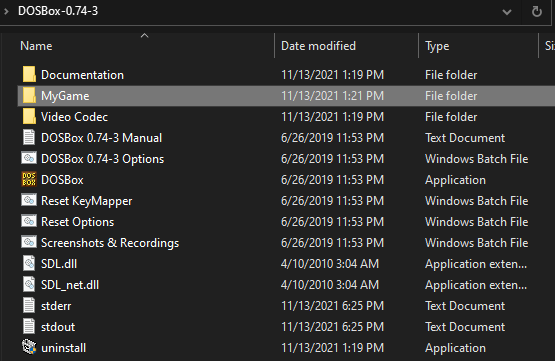Select the SDL_net.dll file name
555x361 pixels.
click(x=70, y=285)
